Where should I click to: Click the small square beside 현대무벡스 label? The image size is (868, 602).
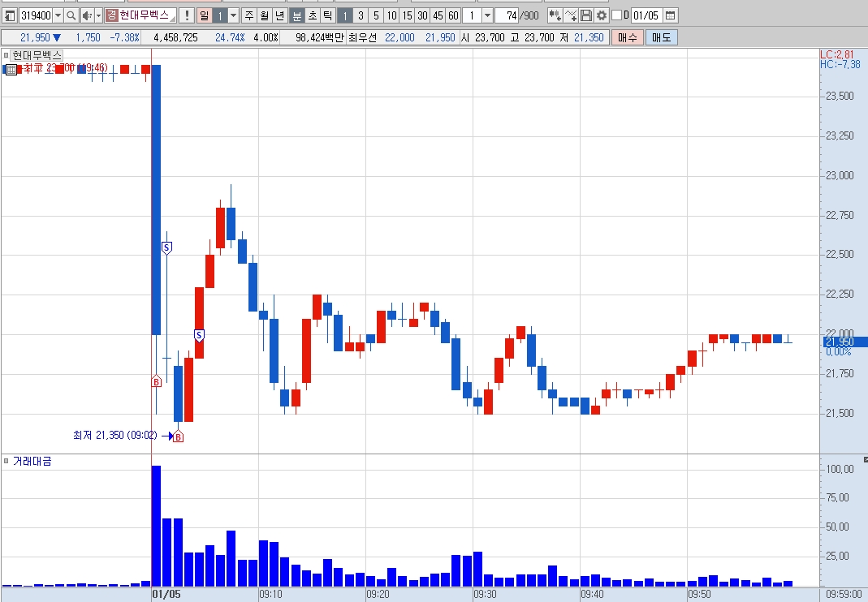[x=6, y=55]
